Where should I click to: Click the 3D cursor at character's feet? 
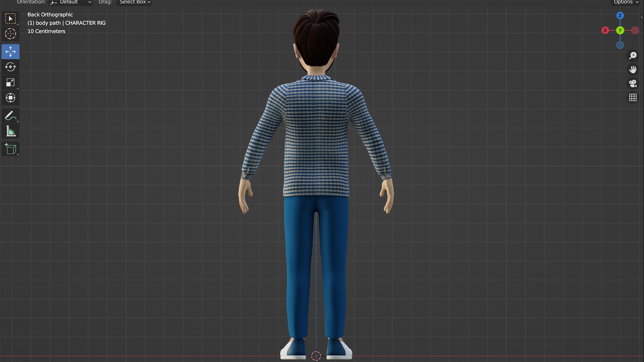click(316, 356)
